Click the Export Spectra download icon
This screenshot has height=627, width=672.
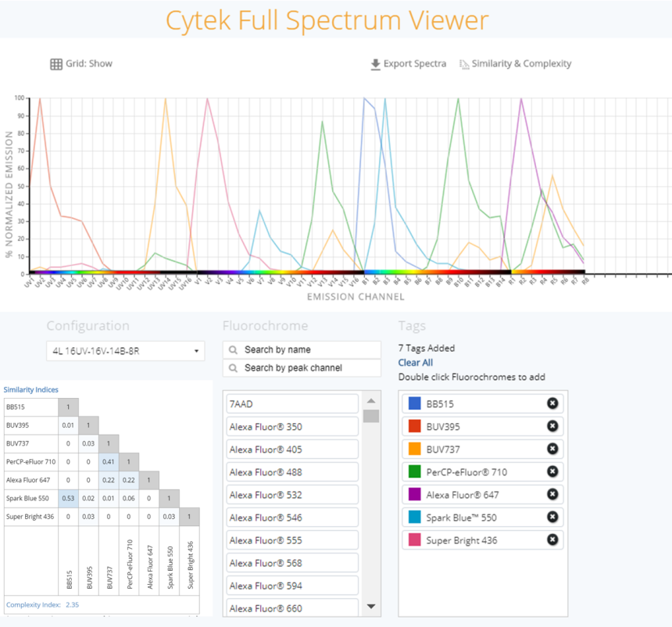pos(376,64)
